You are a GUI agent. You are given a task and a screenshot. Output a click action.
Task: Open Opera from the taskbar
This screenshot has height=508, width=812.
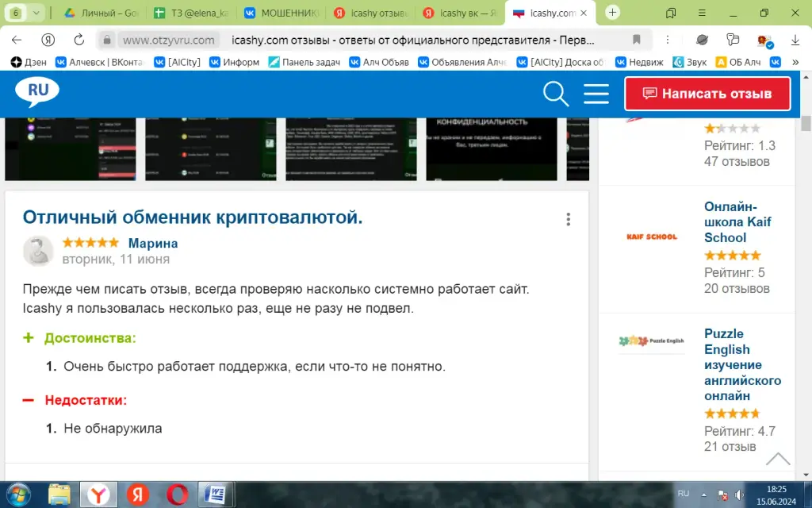[x=177, y=495]
